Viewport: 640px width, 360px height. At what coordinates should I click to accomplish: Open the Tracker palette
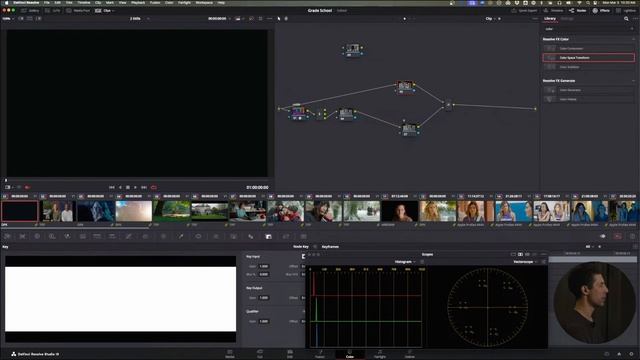click(x=216, y=236)
